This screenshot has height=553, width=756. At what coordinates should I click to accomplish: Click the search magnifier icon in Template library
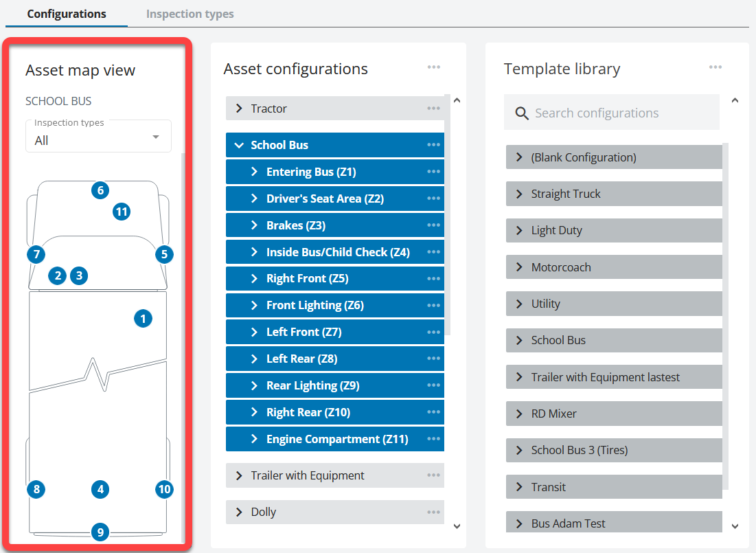(522, 113)
